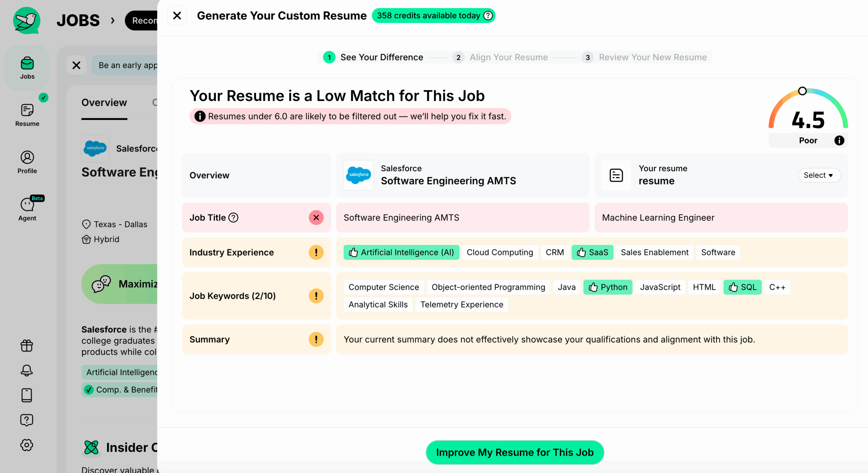Open the credits available help icon
The width and height of the screenshot is (868, 473).
pos(488,16)
